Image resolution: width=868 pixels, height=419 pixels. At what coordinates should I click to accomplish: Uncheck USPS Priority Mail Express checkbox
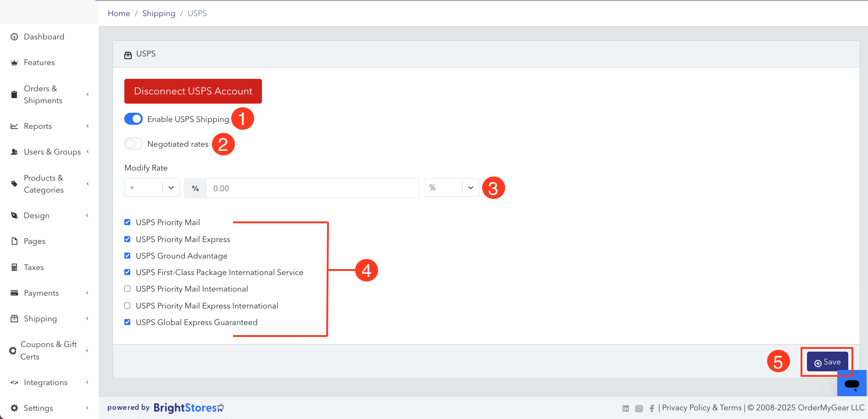(128, 239)
